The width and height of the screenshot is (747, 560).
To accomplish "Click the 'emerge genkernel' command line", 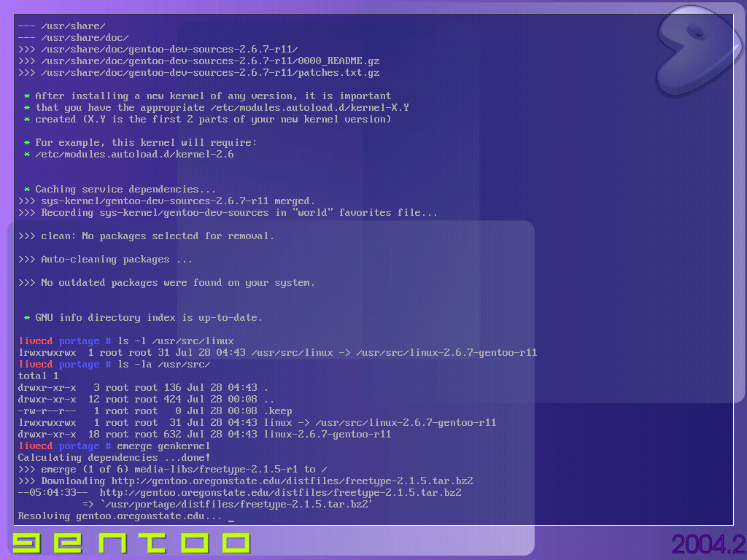I will click(x=115, y=446).
